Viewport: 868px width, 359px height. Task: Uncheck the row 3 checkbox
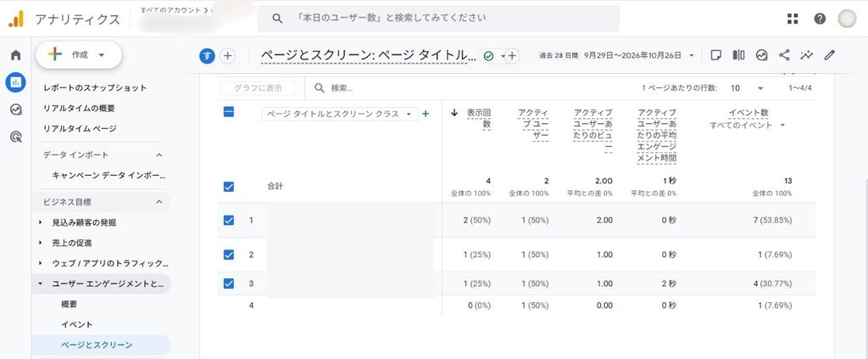tap(229, 283)
